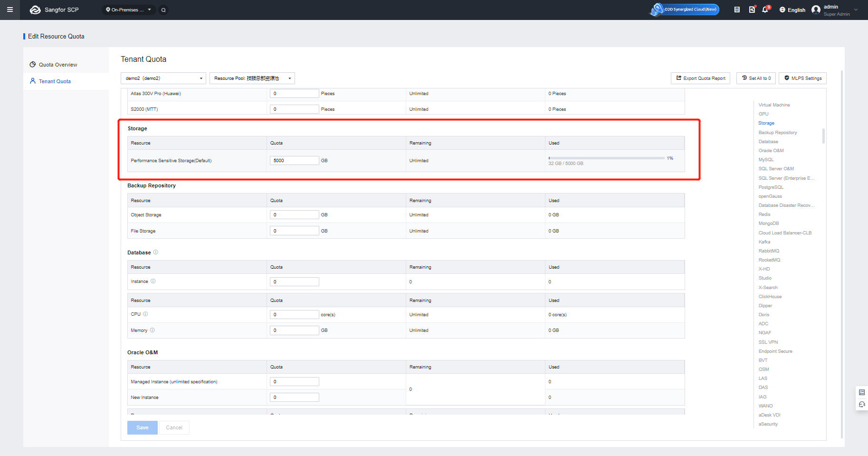Screen dimensions: 868x456
Task: Open the floating document helper icon
Action: (x=862, y=392)
